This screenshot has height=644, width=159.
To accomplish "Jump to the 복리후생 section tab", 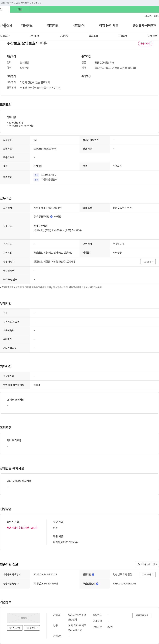I will [93, 36].
